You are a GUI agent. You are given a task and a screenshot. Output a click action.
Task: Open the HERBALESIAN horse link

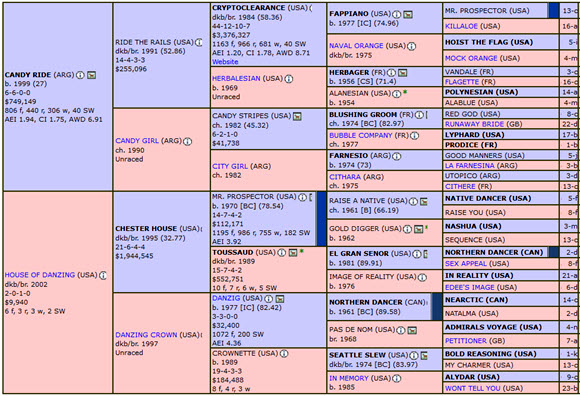pos(236,78)
